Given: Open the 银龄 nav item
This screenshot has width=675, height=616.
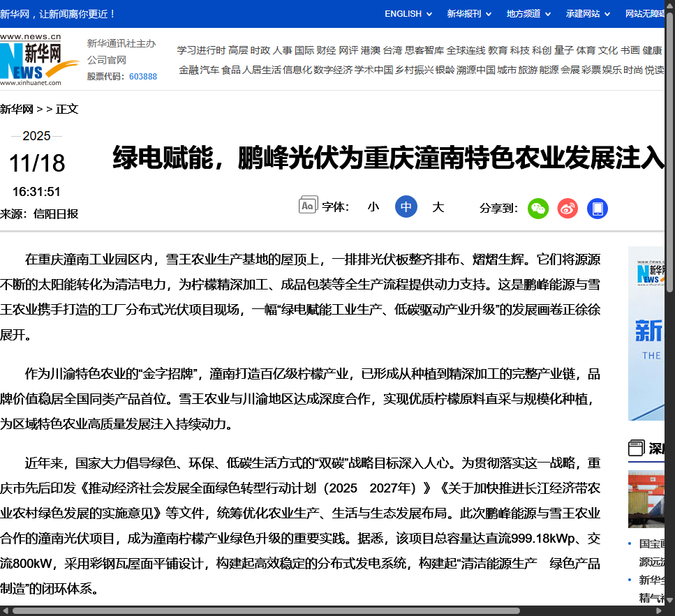Looking at the screenshot, I should [x=445, y=70].
